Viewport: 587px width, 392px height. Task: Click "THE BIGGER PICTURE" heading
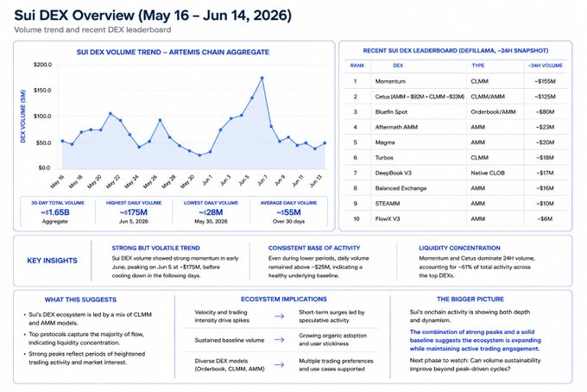[470, 299]
